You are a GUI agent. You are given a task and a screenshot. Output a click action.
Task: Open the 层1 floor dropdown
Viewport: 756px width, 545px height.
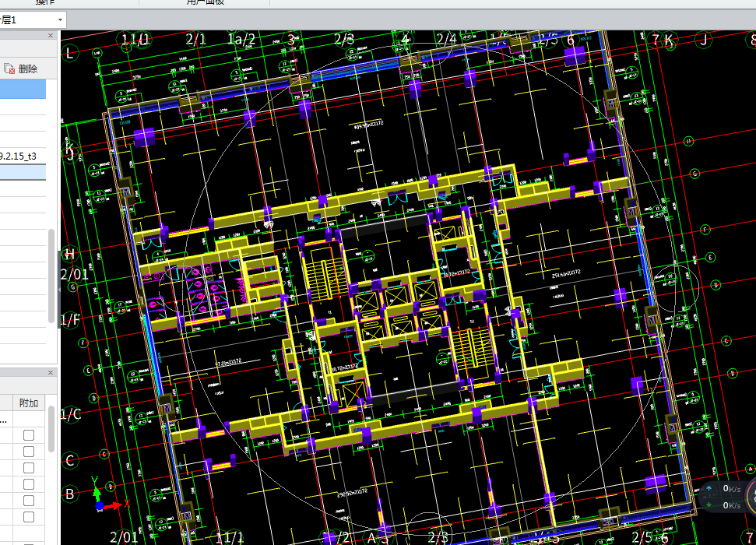60,19
